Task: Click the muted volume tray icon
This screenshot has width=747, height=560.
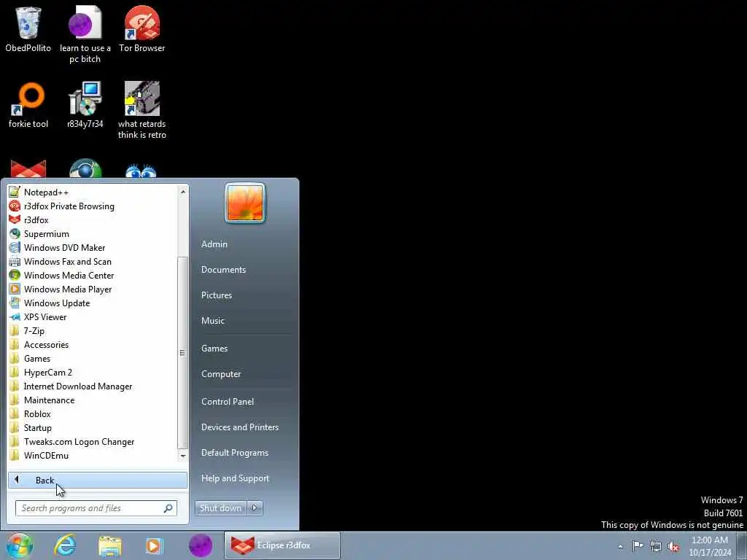Action: pos(673,547)
